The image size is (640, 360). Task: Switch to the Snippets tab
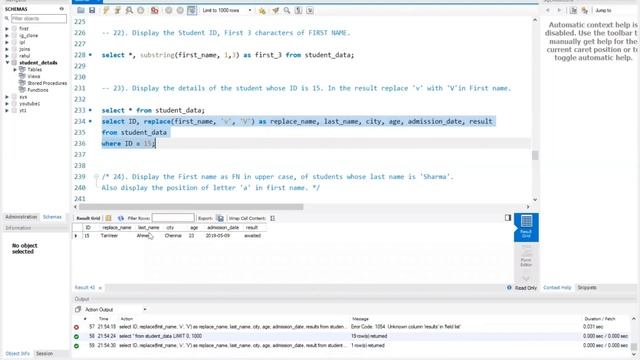(x=587, y=287)
